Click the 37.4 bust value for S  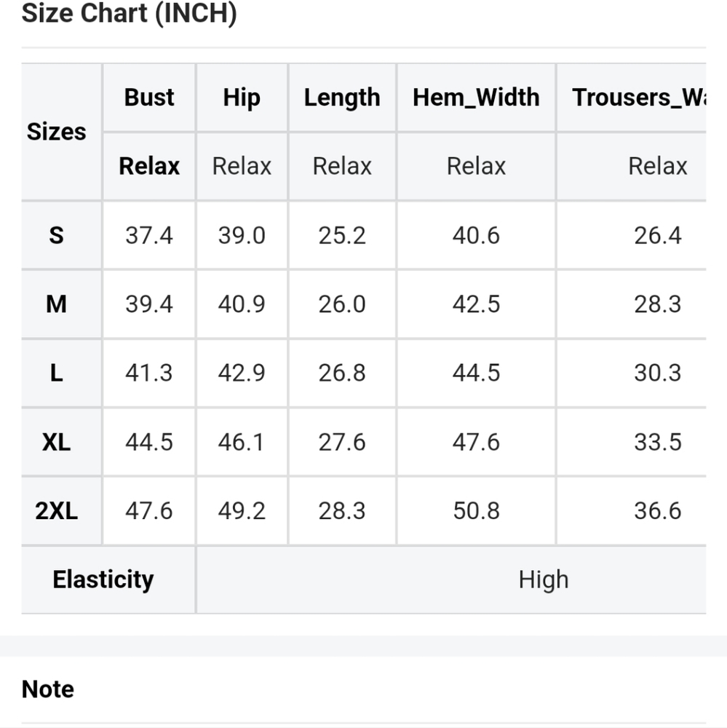(149, 235)
